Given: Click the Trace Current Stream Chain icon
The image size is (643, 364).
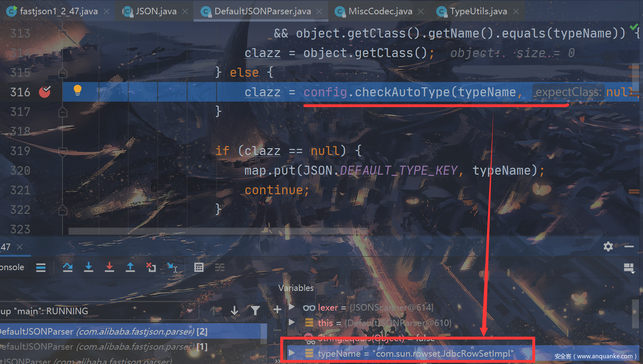Looking at the screenshot, I should pos(220,267).
